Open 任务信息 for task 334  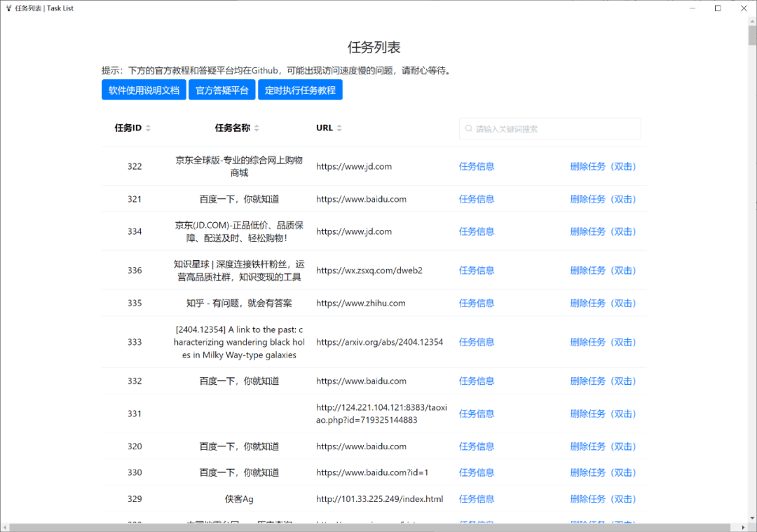pyautogui.click(x=476, y=232)
